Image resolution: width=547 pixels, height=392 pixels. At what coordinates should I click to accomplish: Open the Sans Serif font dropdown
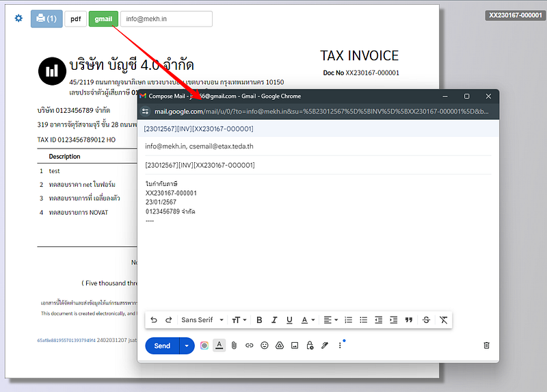pyautogui.click(x=200, y=319)
